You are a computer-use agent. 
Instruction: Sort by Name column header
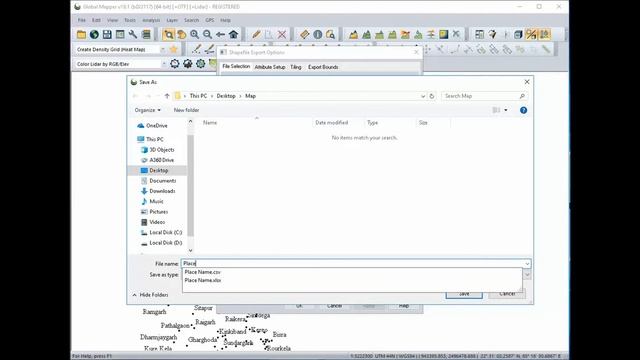pyautogui.click(x=210, y=122)
